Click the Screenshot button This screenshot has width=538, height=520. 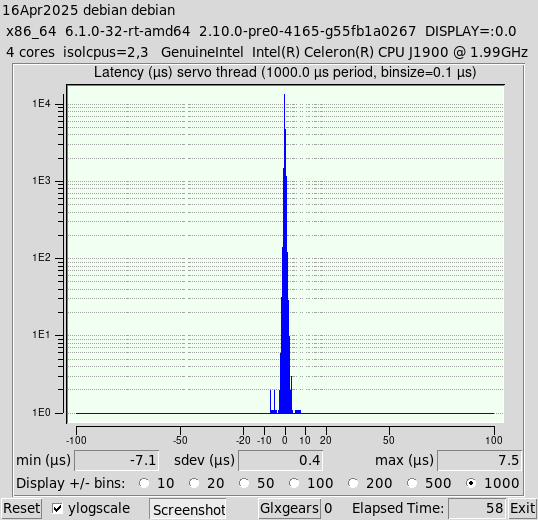coord(188,509)
